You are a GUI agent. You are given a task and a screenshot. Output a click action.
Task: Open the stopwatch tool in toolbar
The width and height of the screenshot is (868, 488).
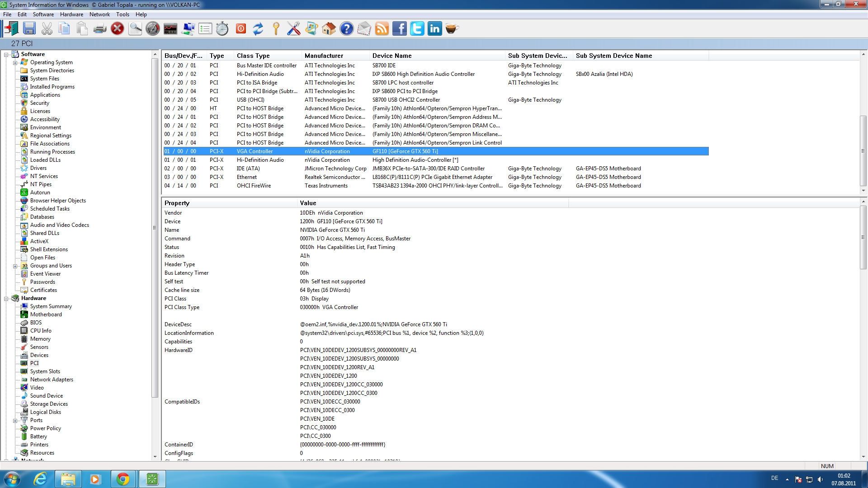[222, 29]
